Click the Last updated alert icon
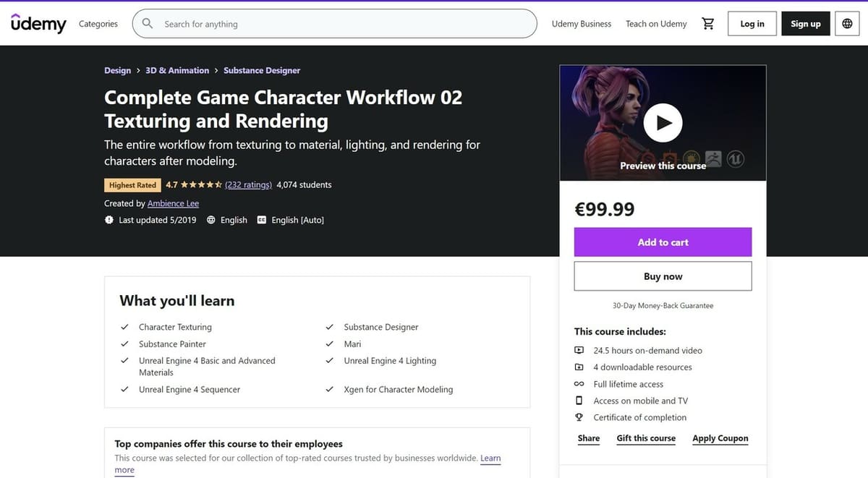 (x=109, y=220)
